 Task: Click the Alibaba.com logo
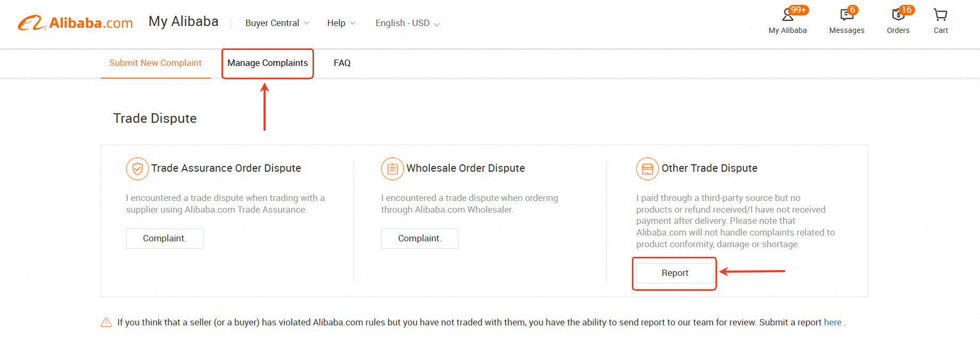click(75, 23)
